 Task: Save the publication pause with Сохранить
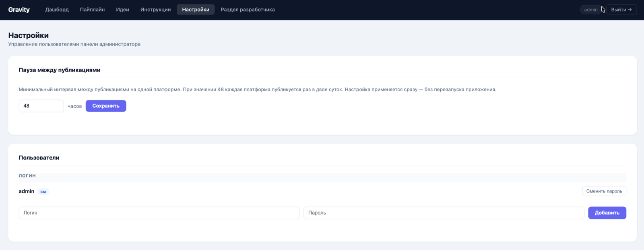[x=106, y=106]
